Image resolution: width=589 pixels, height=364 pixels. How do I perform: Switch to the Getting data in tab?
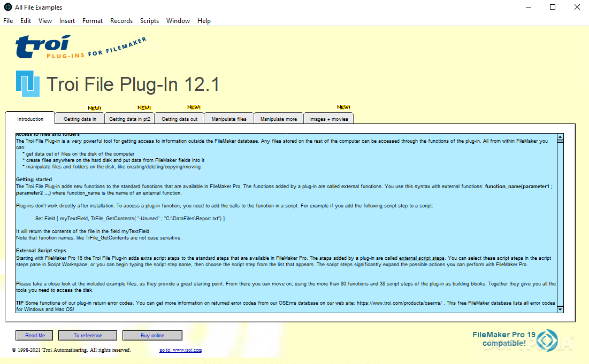80,119
